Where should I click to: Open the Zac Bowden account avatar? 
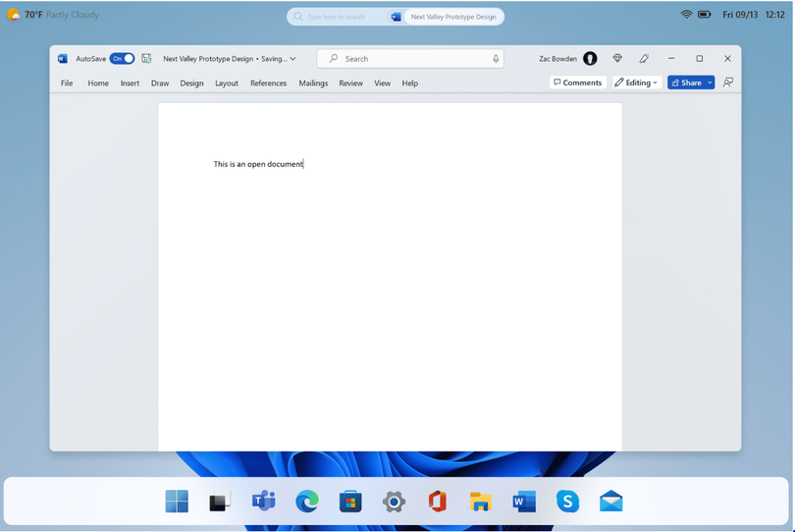click(x=590, y=59)
